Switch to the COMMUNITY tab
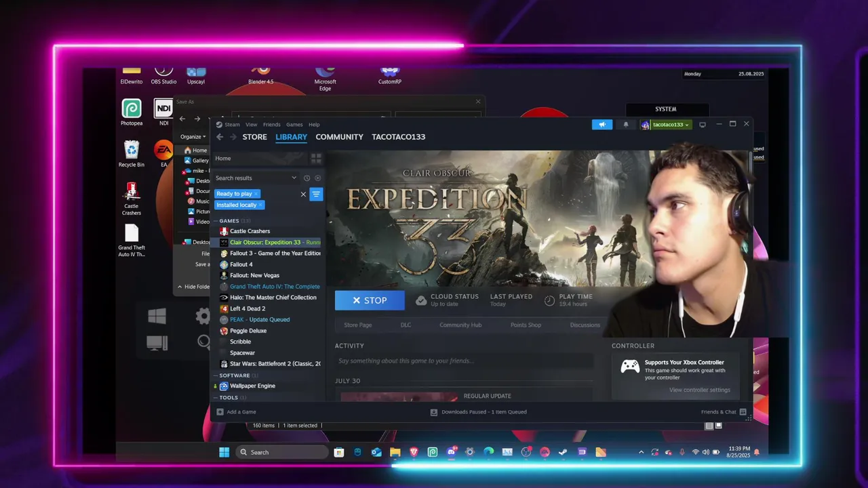The height and width of the screenshot is (488, 868). pos(339,137)
